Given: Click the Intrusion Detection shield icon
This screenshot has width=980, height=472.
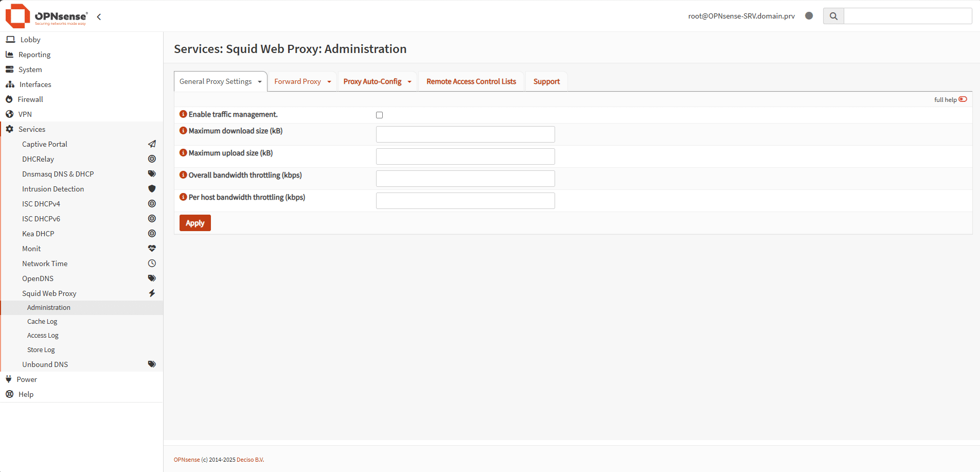Looking at the screenshot, I should tap(152, 189).
